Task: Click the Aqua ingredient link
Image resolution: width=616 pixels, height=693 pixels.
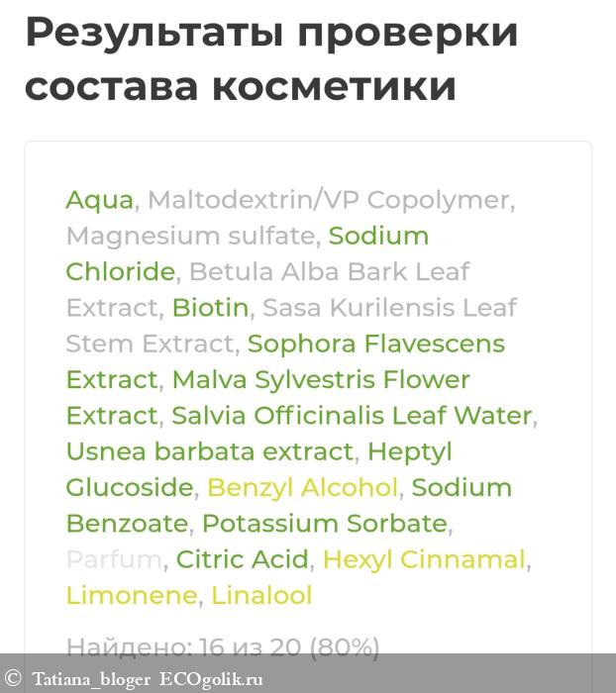Action: click(99, 200)
